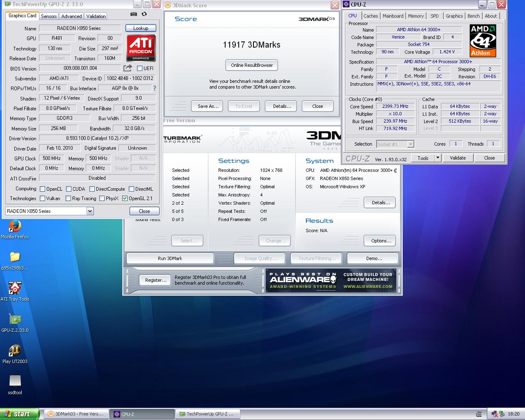Open the CPU-Z Tools dropdown arrow
This screenshot has height=420, width=525.
tap(438, 158)
